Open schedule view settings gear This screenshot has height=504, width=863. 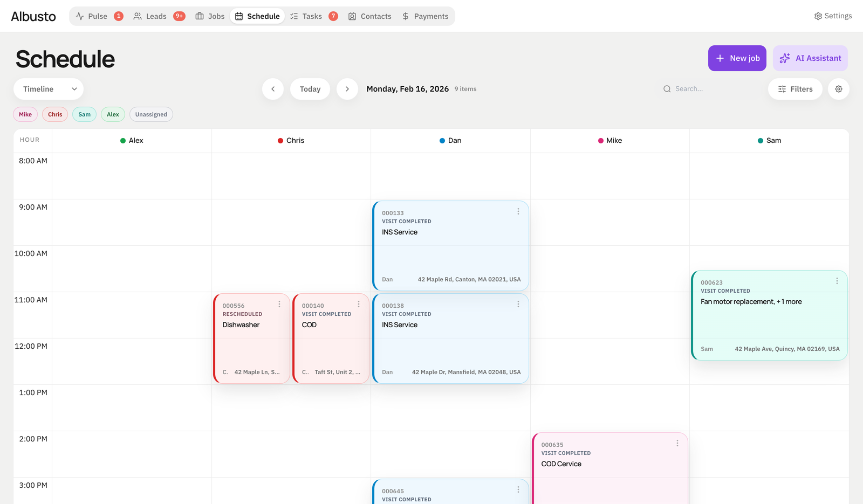click(x=839, y=89)
